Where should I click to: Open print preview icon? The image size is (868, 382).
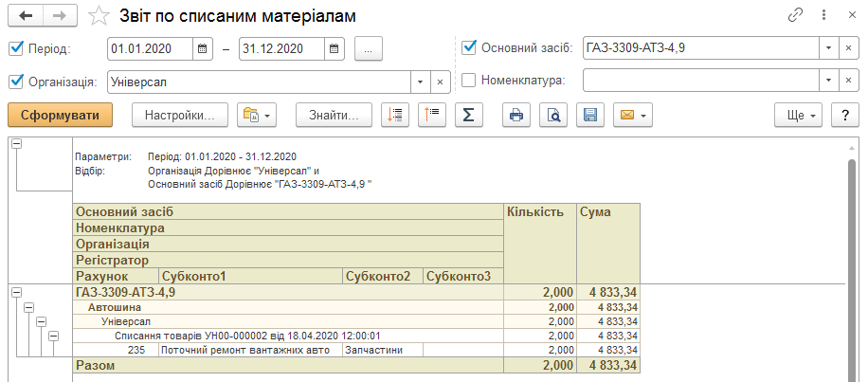click(x=553, y=115)
